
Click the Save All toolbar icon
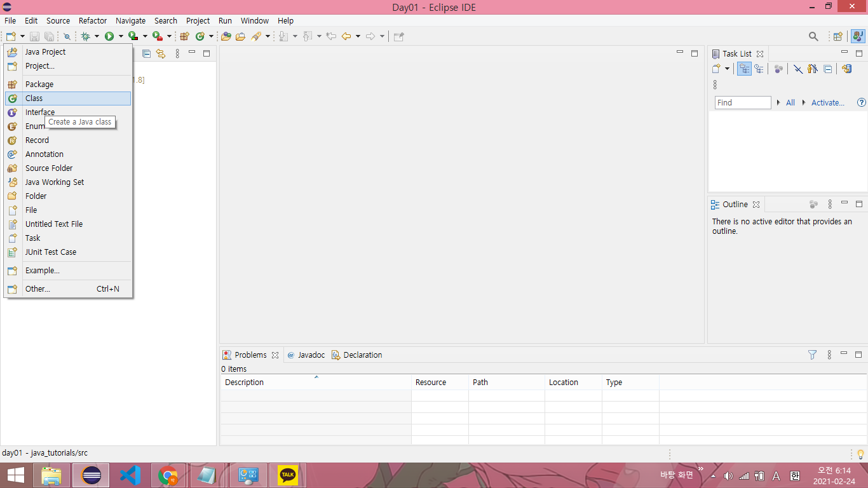[49, 36]
